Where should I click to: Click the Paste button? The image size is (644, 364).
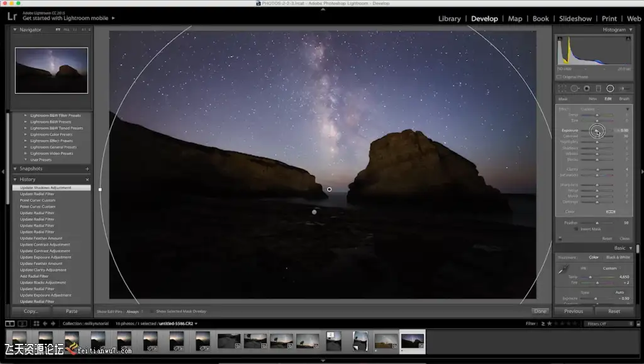click(72, 311)
